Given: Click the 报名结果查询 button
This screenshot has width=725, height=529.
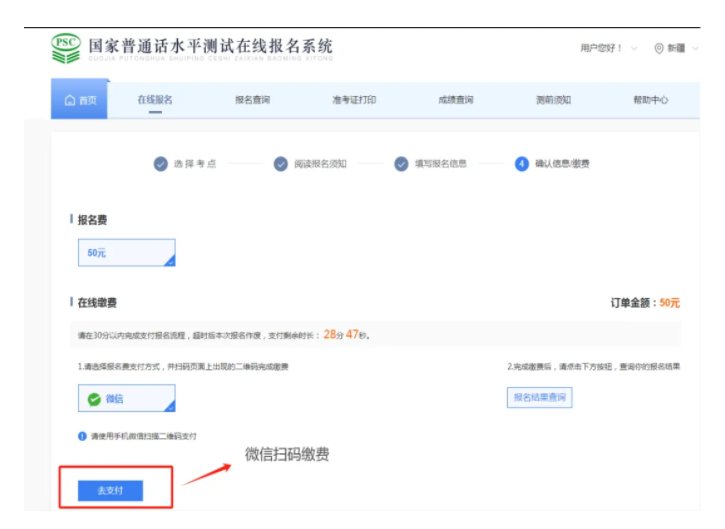Looking at the screenshot, I should pyautogui.click(x=539, y=397).
